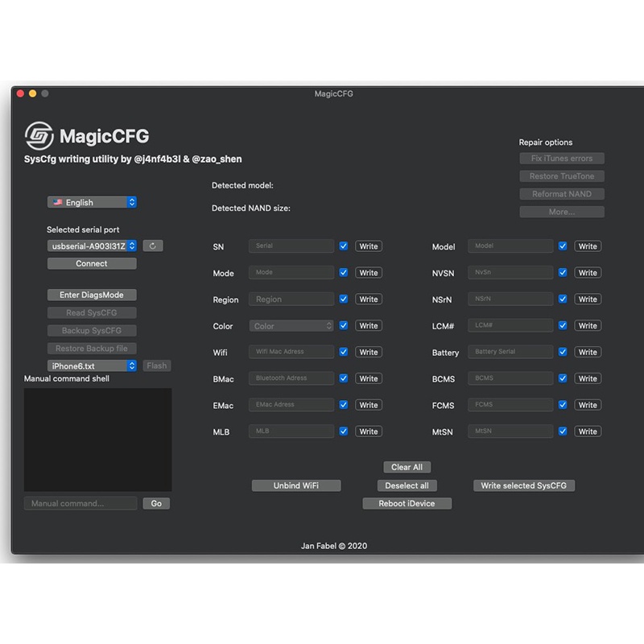Uncheck the SN checkbox
Screen dimensions: 644x644
(344, 246)
